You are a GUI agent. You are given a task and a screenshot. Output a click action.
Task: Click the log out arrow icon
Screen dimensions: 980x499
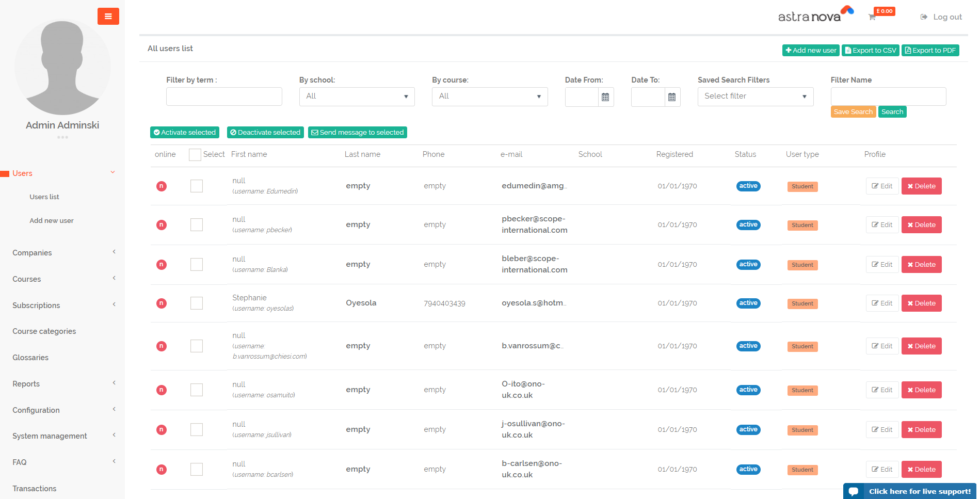(924, 17)
